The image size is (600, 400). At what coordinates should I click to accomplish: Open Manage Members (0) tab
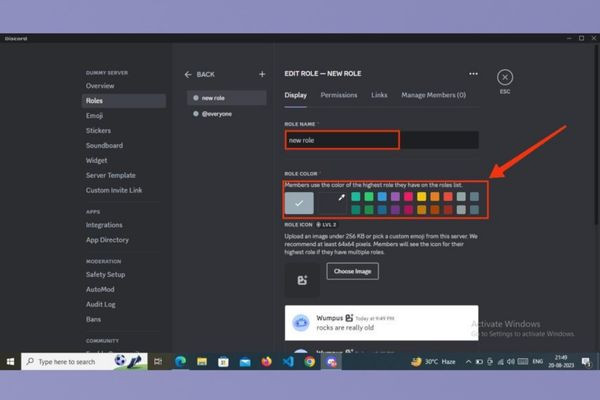(x=433, y=95)
